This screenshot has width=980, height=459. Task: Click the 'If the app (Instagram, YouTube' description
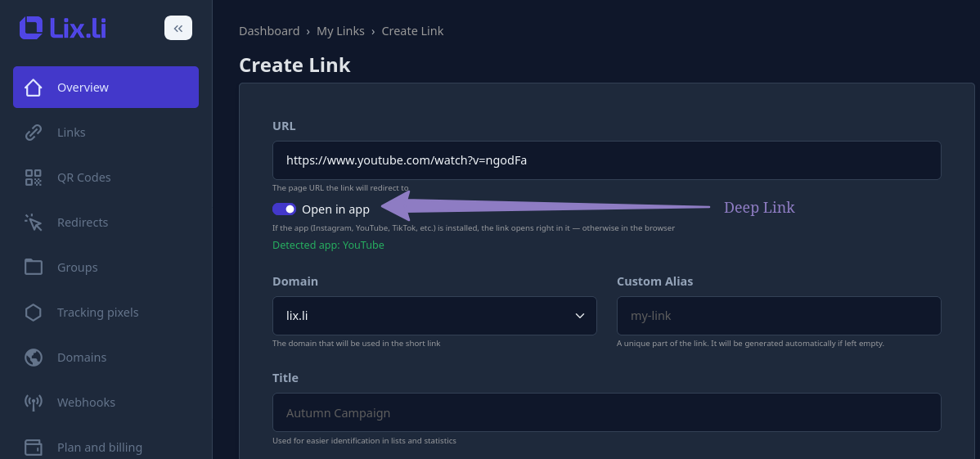[x=474, y=228]
